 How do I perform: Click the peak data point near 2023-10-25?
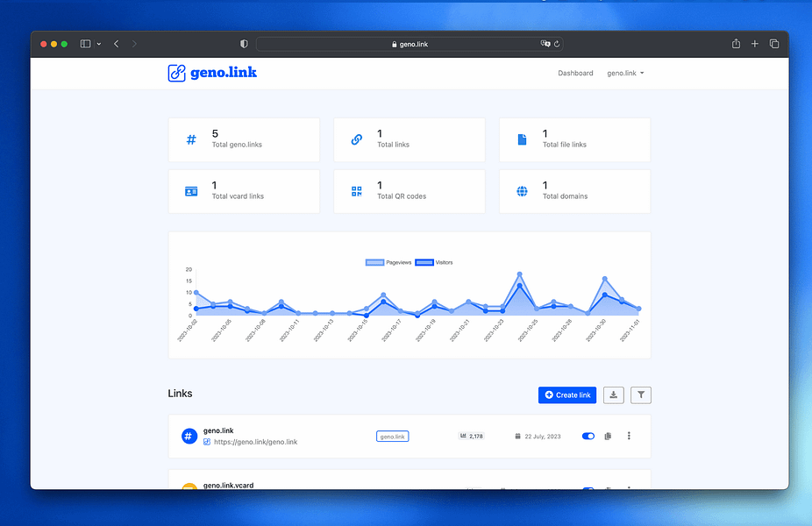pos(519,274)
